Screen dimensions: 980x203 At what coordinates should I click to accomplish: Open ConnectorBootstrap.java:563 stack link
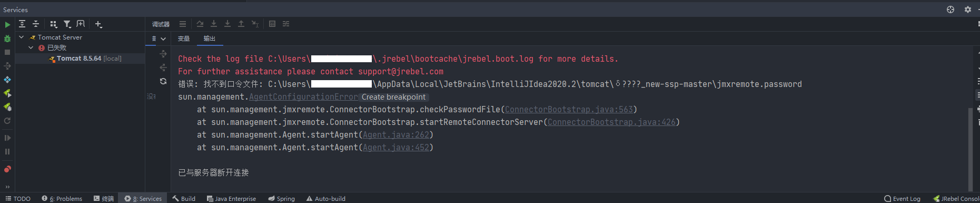point(569,110)
